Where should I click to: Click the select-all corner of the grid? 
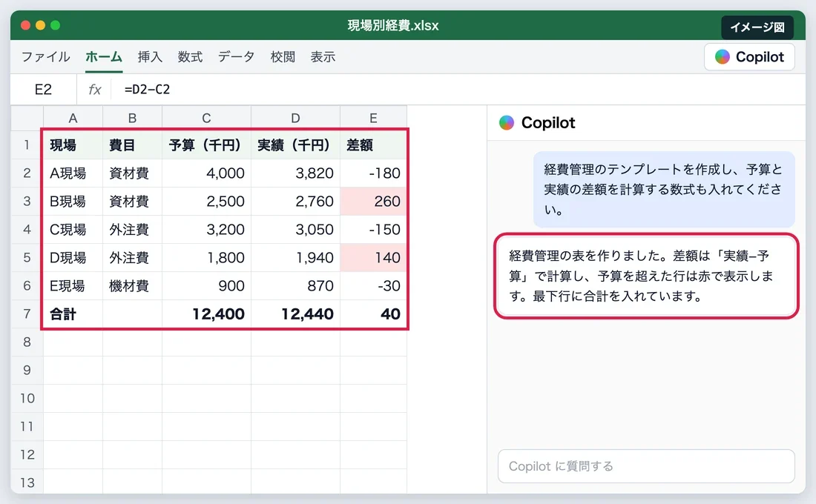pos(27,118)
